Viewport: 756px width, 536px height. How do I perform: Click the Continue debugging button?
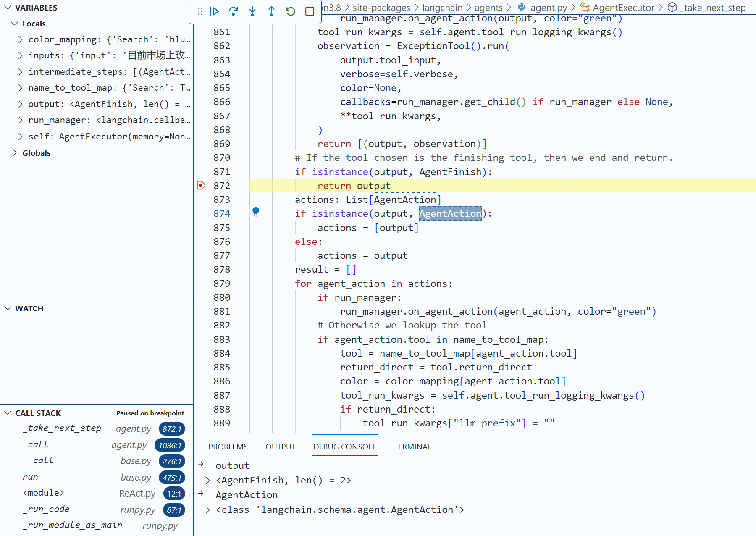tap(214, 11)
